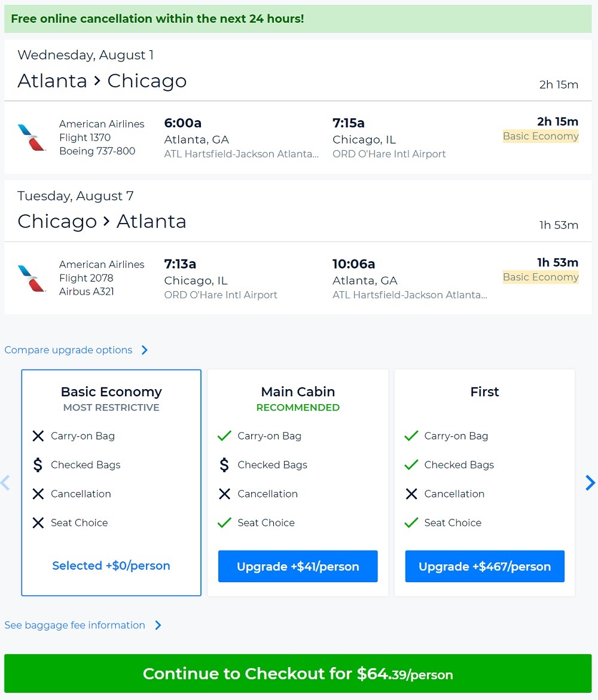
Task: Click the X icon beside First Cancellation
Action: [x=411, y=494]
